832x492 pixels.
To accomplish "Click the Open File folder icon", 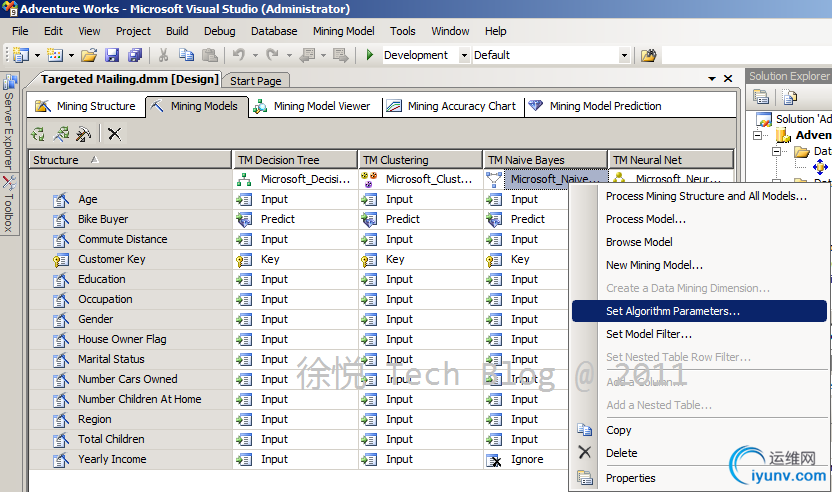I will coord(89,55).
